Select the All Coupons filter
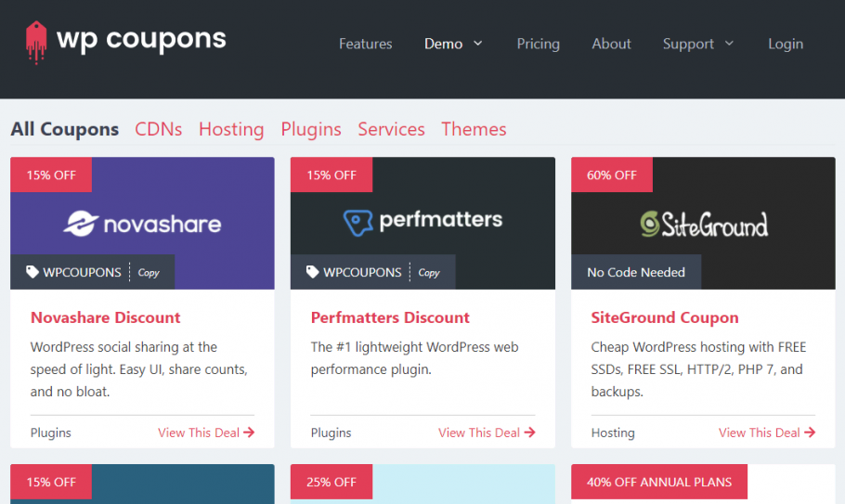The image size is (845, 504). [x=65, y=129]
